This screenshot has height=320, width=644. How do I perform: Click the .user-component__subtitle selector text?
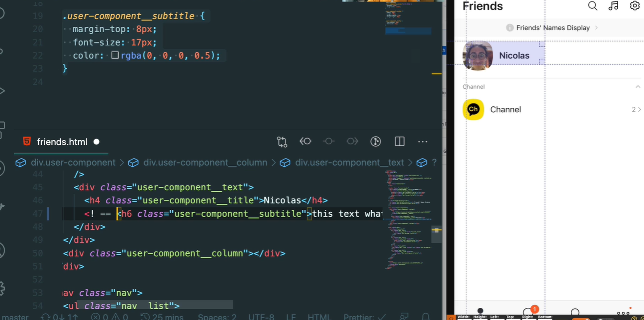pyautogui.click(x=129, y=16)
